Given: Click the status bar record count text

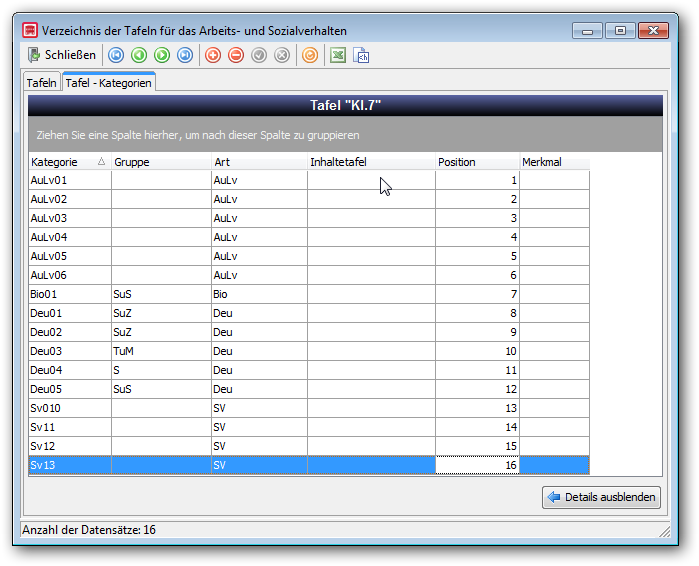Looking at the screenshot, I should click(89, 530).
